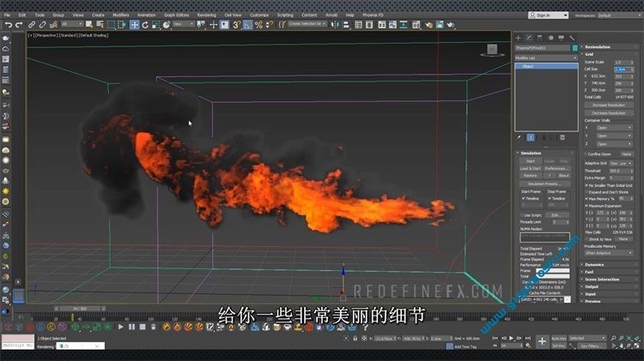Open the Preallocate Memory dropdown
This screenshot has width=644, height=361.
(608, 253)
